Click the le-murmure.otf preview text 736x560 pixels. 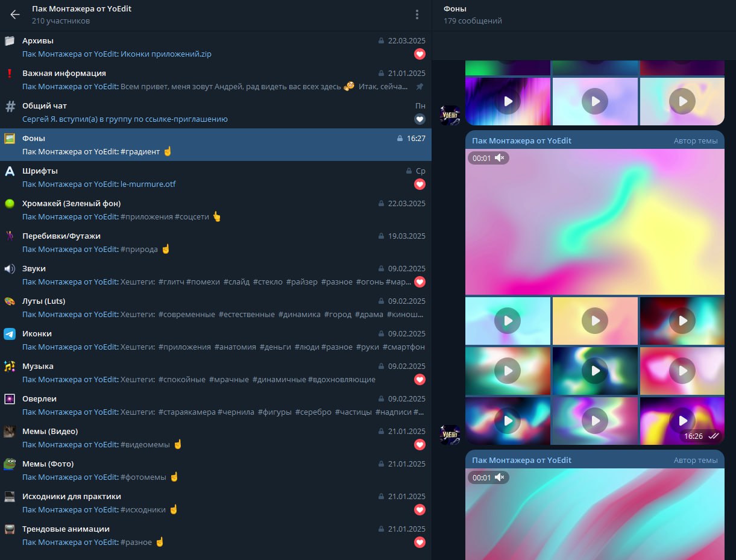tap(148, 184)
